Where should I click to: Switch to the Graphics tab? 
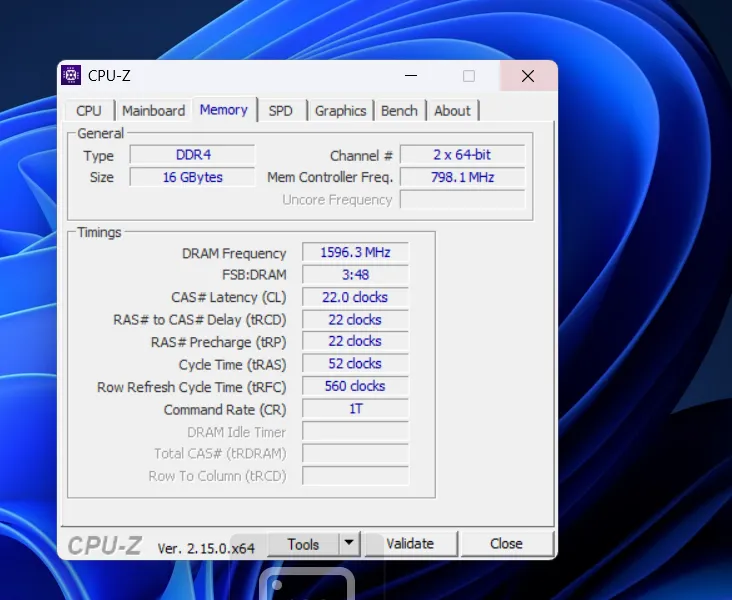click(x=340, y=111)
